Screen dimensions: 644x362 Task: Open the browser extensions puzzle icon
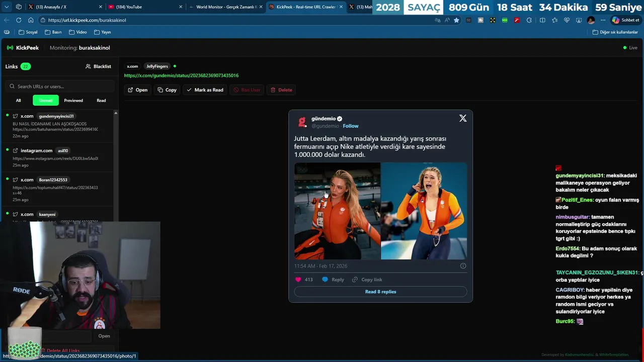529,20
